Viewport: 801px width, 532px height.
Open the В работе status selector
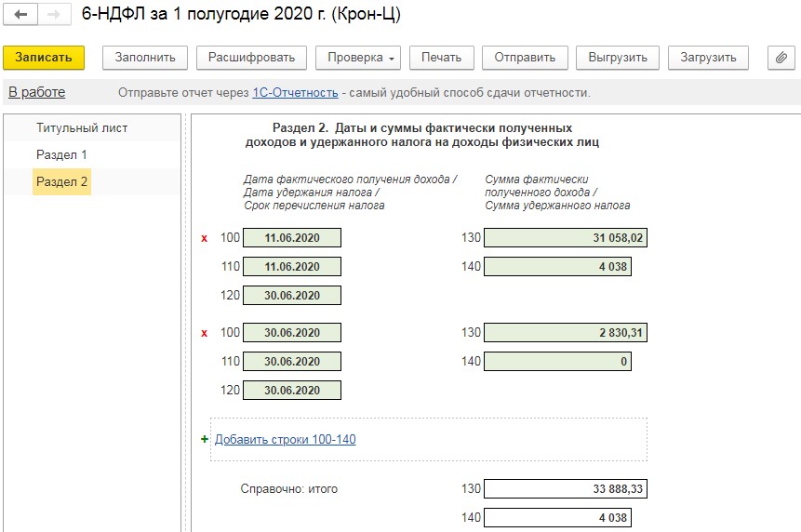click(x=37, y=92)
